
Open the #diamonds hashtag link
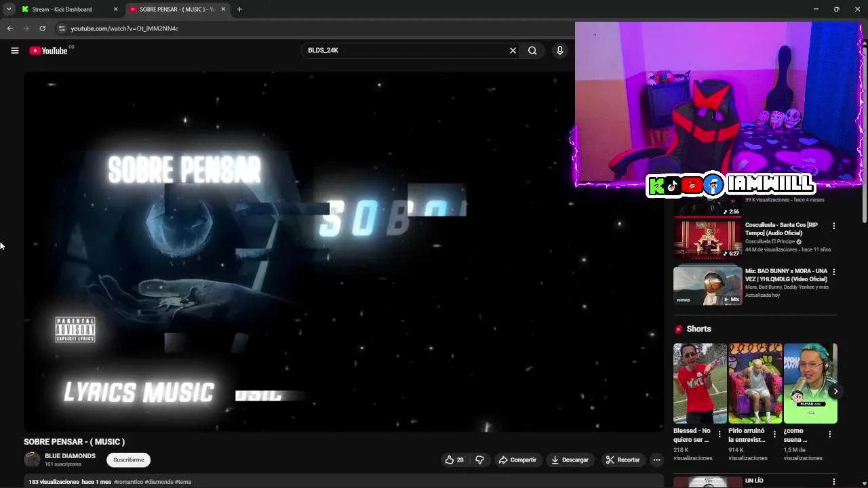pos(159,482)
